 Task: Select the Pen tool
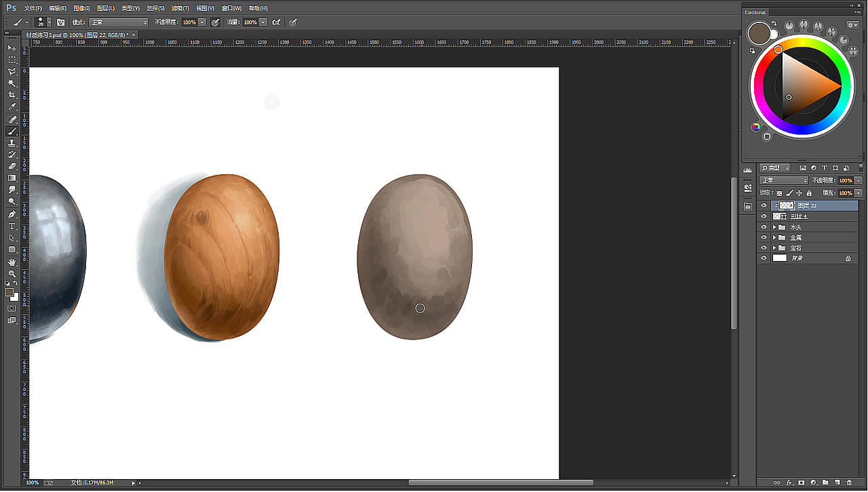pos(12,214)
